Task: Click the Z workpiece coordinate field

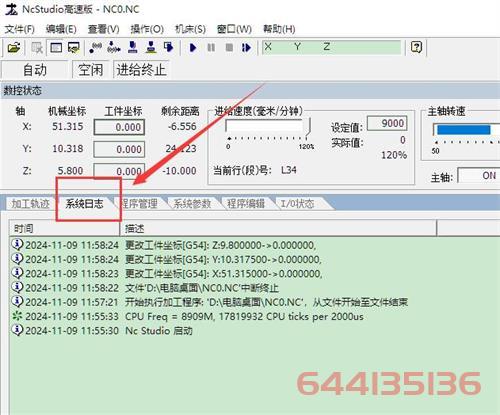Action: point(119,171)
